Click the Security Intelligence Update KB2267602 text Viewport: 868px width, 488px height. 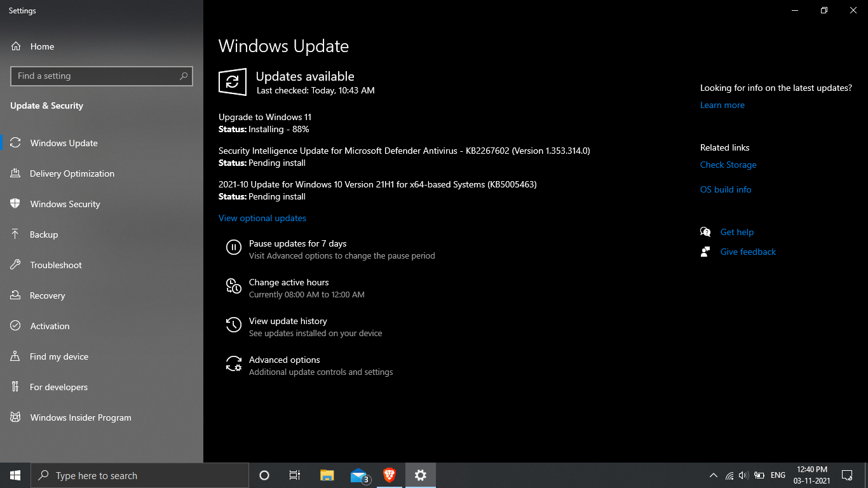pos(404,151)
